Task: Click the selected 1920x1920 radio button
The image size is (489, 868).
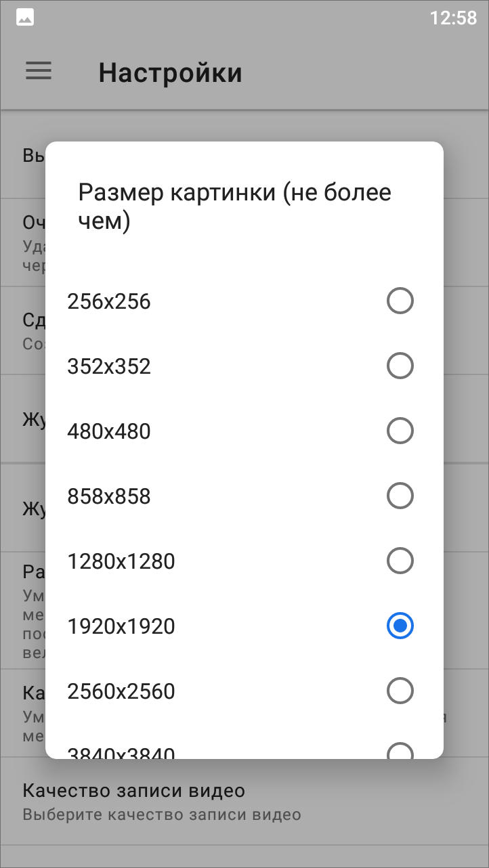Action: (400, 626)
